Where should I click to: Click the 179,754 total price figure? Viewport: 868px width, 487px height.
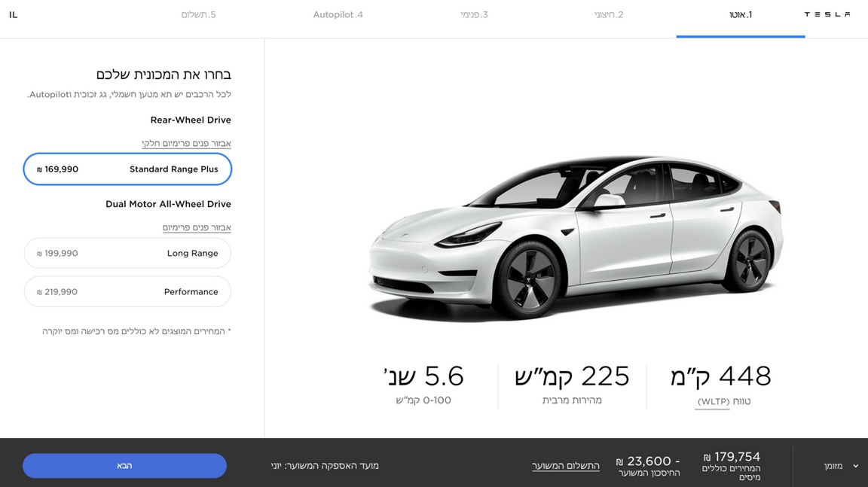pyautogui.click(x=732, y=457)
